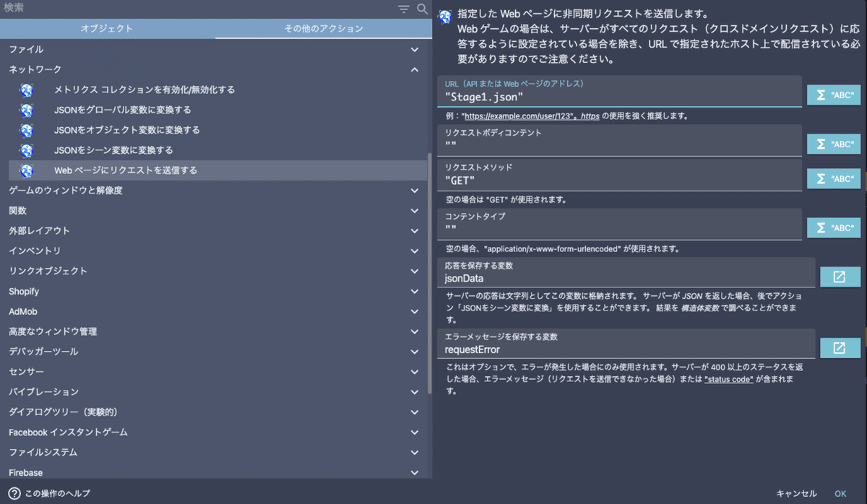
Task: Open expression editor for コンテンツタイプ
Action: (834, 227)
